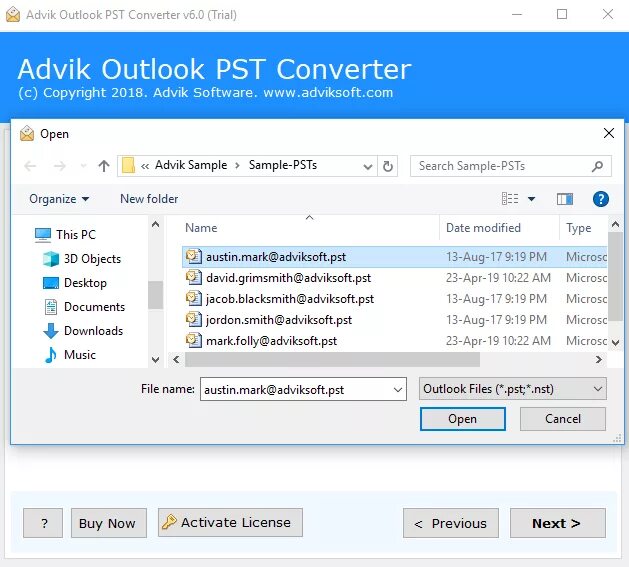
Task: Click Advik Sample in breadcrumb path
Action: click(x=191, y=165)
